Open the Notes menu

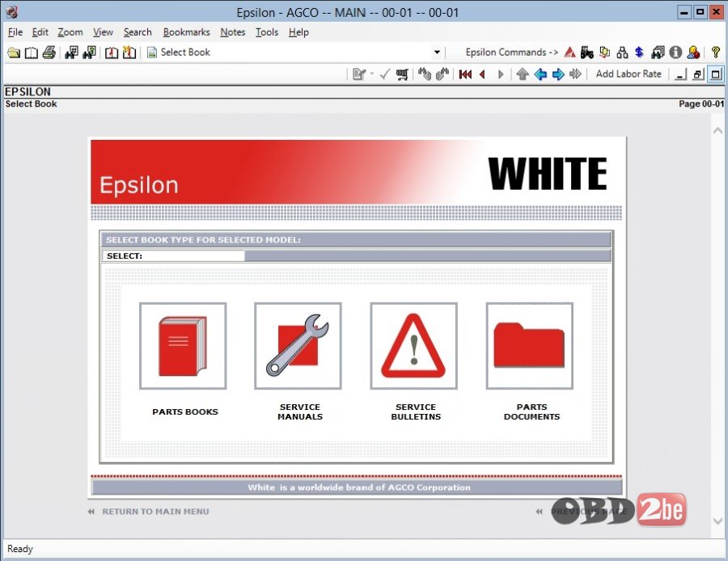tap(233, 32)
